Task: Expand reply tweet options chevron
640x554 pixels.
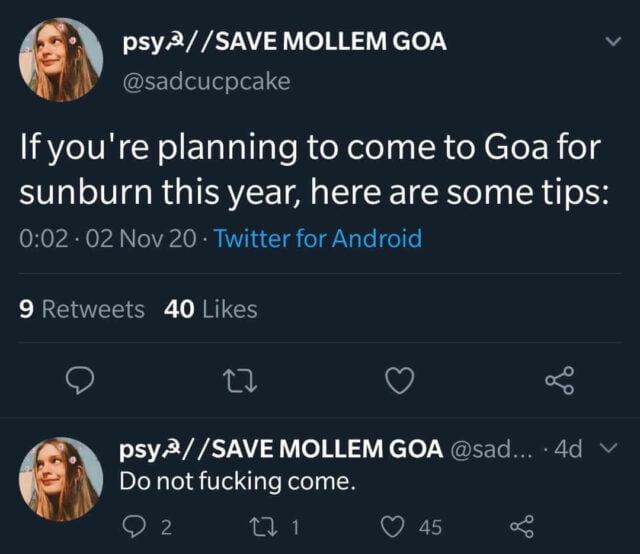Action: tap(613, 449)
